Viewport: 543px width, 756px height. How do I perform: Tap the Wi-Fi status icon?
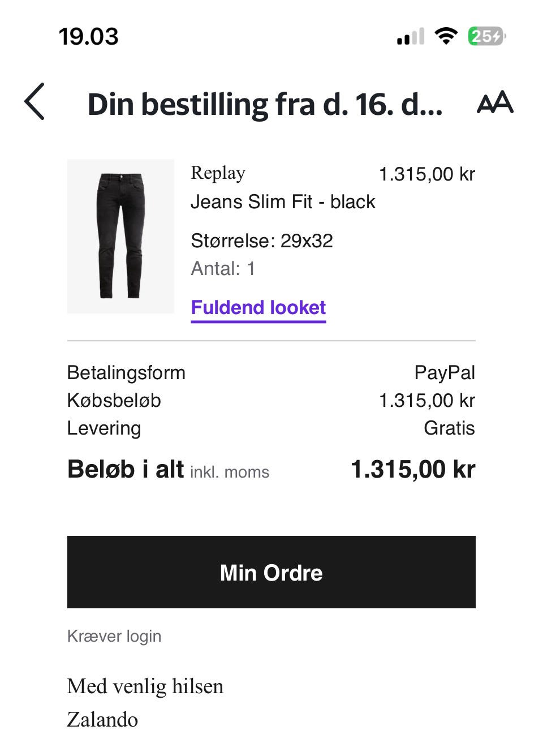click(446, 37)
